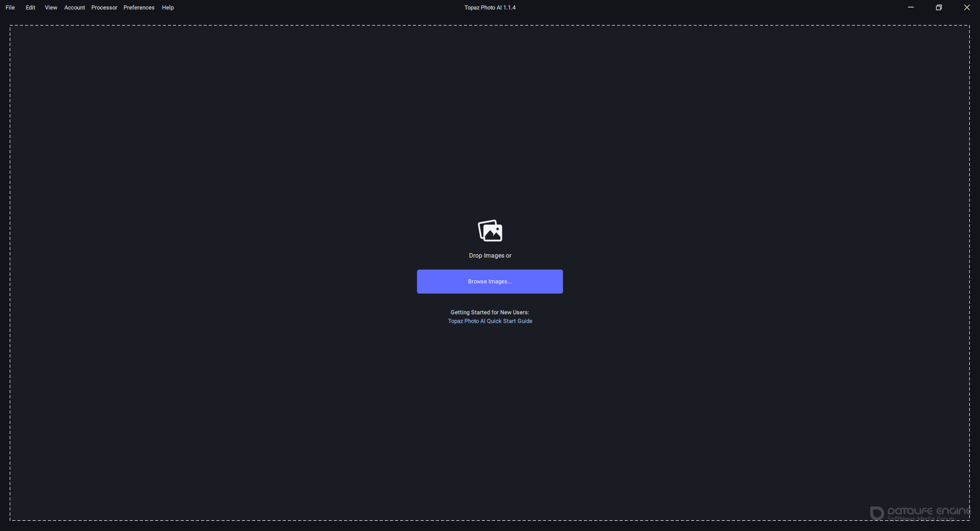Viewport: 980px width, 531px height.
Task: Click the 'Drop Images or' label
Action: pos(490,256)
